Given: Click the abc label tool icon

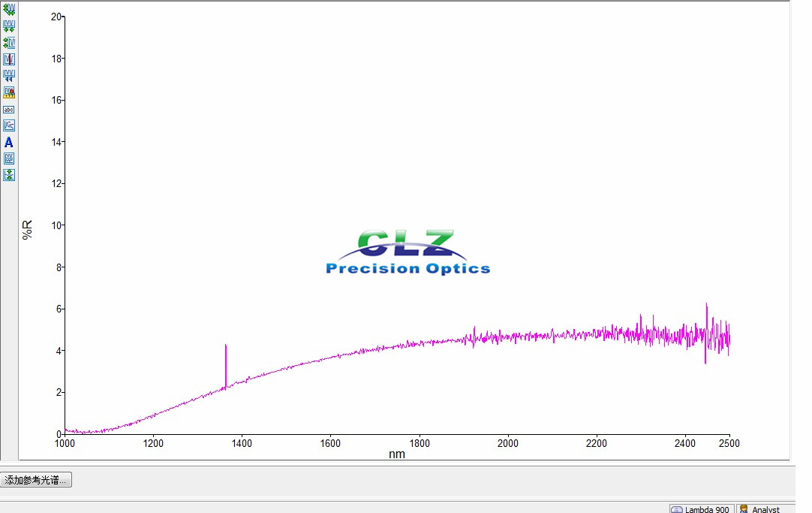Looking at the screenshot, I should click(9, 109).
